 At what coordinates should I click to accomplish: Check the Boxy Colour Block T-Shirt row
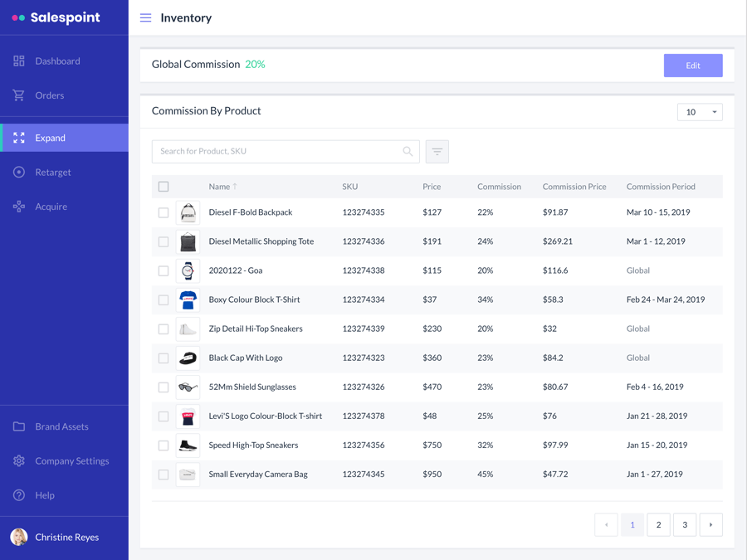click(x=164, y=299)
